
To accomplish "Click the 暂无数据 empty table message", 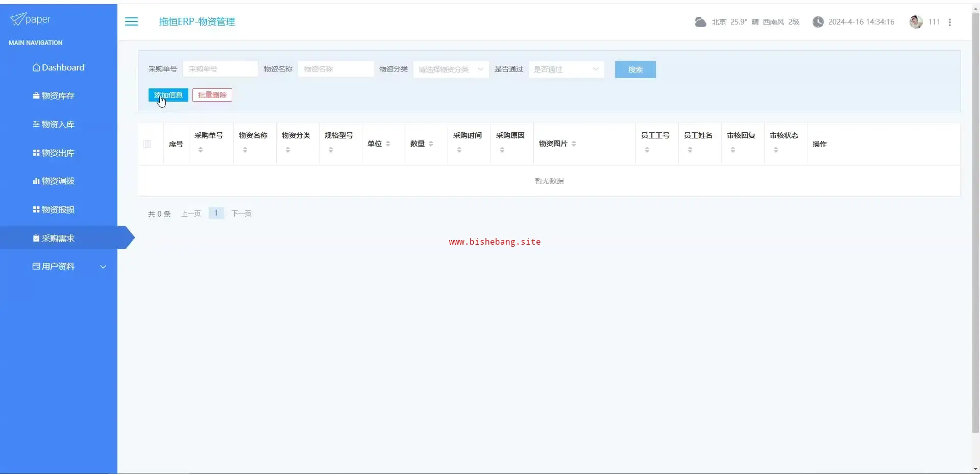I will pos(549,181).
